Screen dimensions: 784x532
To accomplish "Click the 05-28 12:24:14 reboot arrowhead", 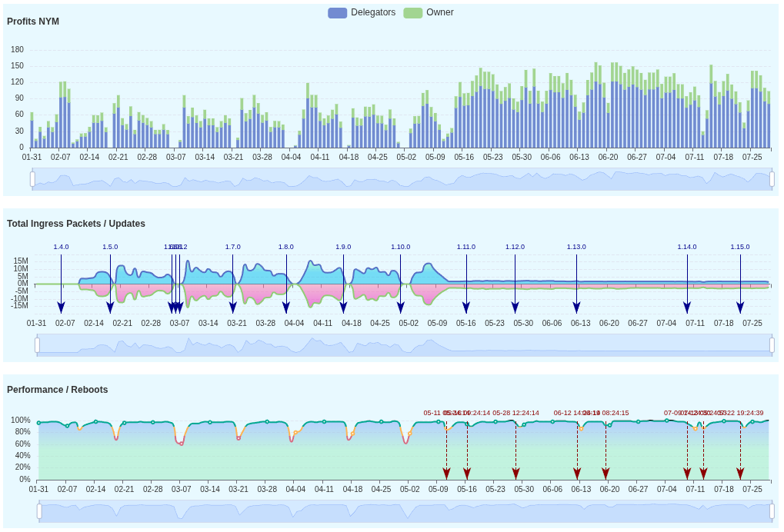I will pos(515,474).
